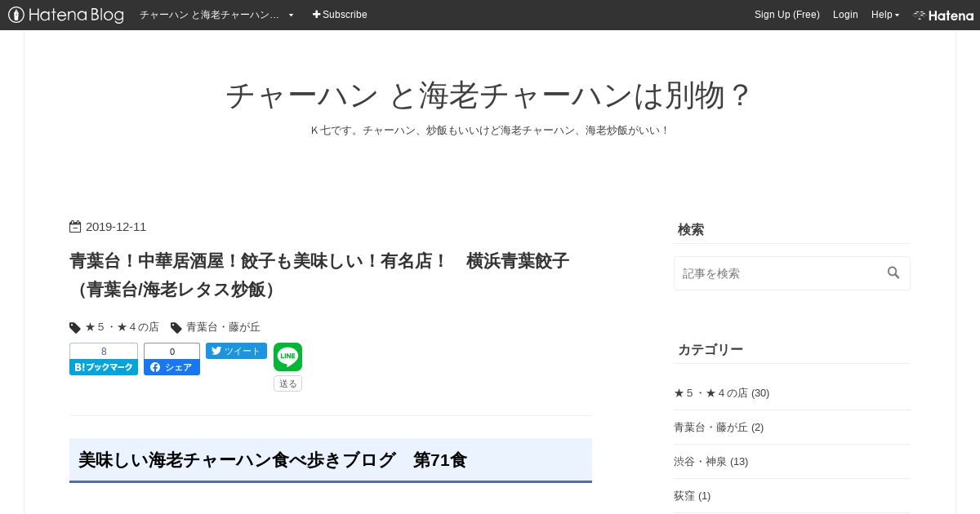
Task: Click tag icon beside ★５・★４の店
Action: (75, 327)
